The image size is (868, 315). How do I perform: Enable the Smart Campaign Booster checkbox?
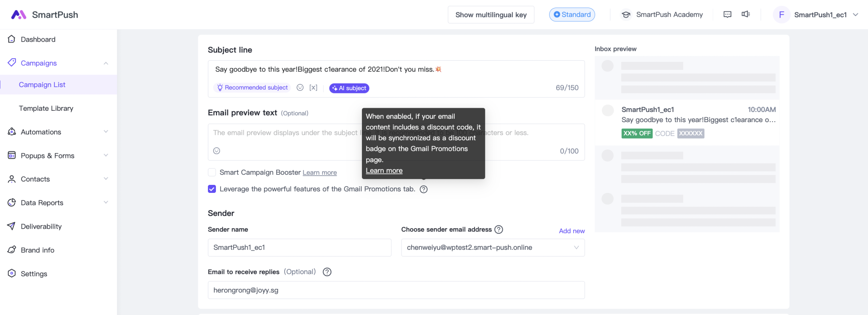(x=212, y=172)
